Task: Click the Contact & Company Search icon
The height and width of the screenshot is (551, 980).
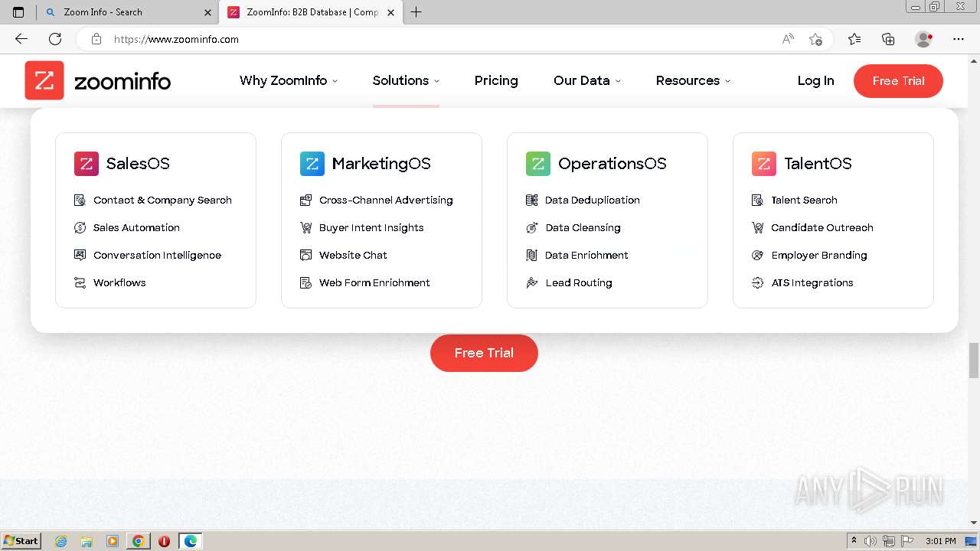Action: pyautogui.click(x=80, y=200)
